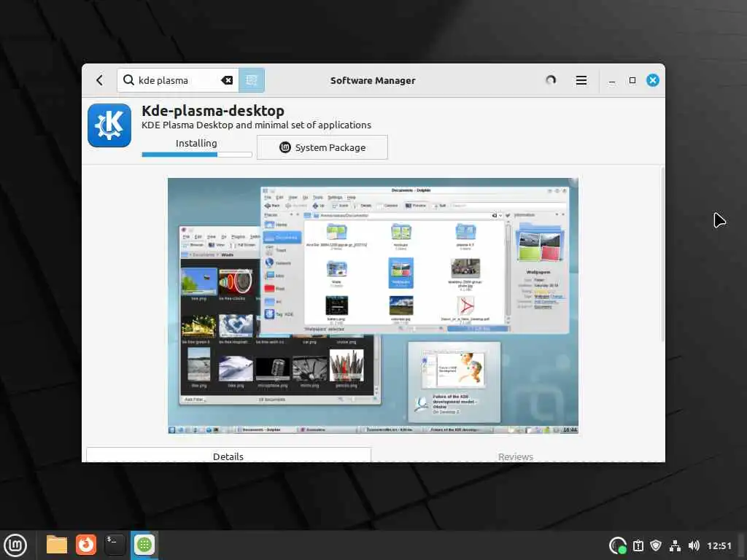Minimize the Software Manager window
747x560 pixels.
(612, 80)
